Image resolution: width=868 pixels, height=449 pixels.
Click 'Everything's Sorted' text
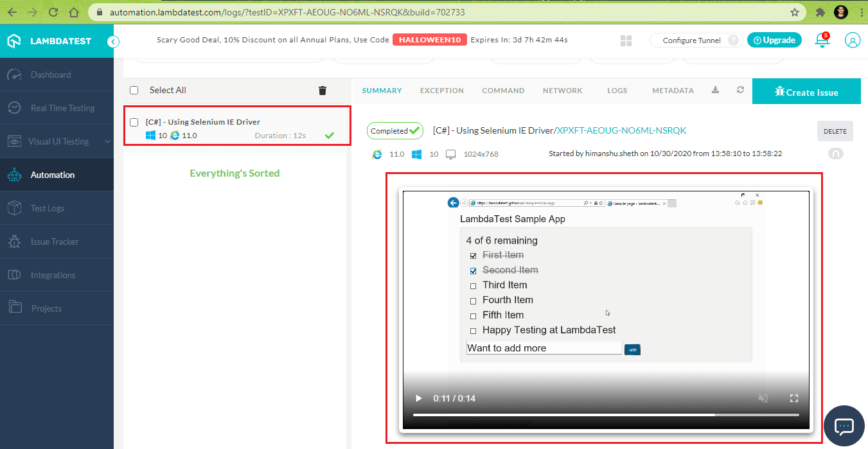point(235,173)
